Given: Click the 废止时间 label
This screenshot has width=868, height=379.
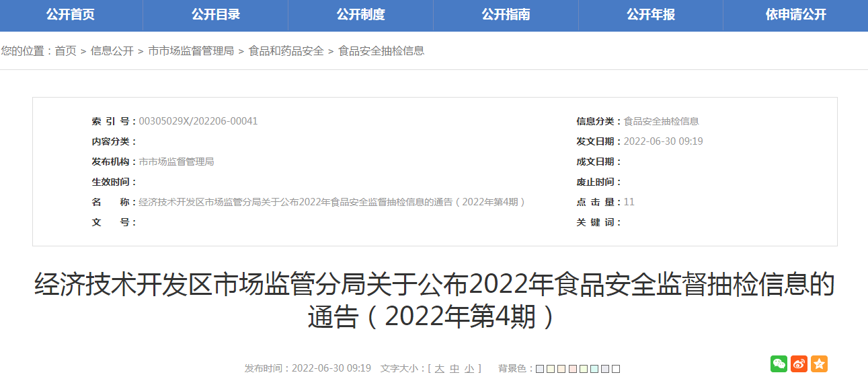Looking at the screenshot, I should pos(598,182).
